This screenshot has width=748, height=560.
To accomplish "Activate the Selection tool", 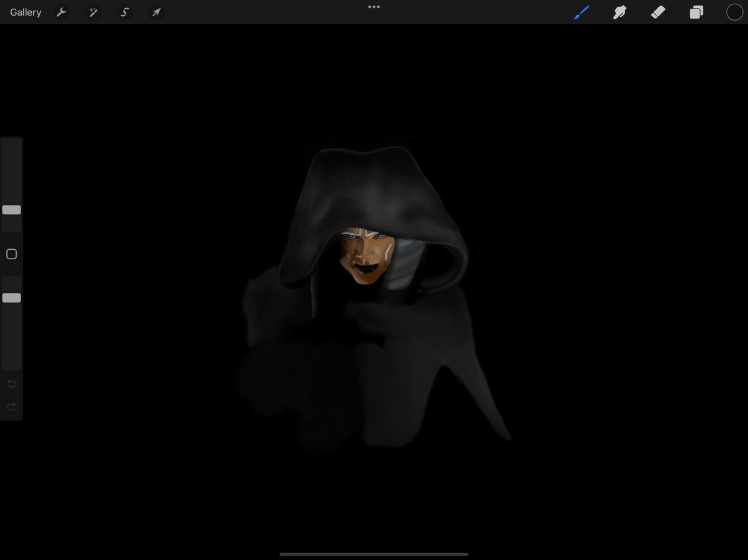I will click(124, 12).
